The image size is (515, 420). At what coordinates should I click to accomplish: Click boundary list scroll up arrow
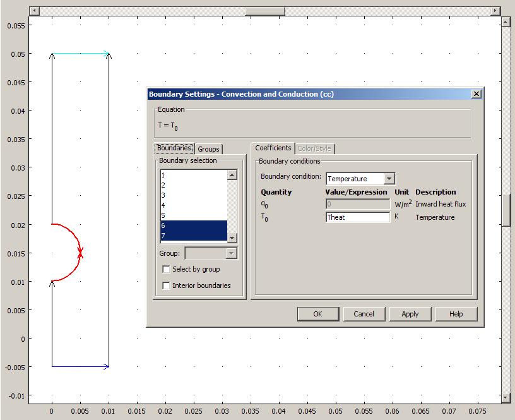coord(232,175)
